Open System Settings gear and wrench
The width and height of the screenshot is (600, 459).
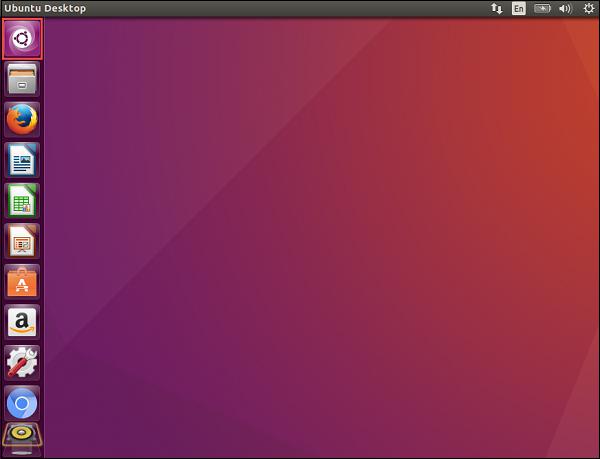coord(22,363)
